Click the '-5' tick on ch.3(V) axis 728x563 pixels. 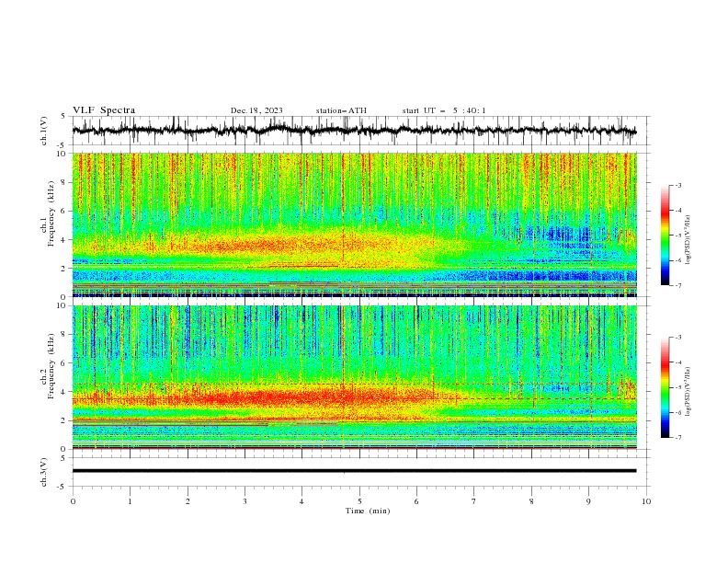pos(63,487)
